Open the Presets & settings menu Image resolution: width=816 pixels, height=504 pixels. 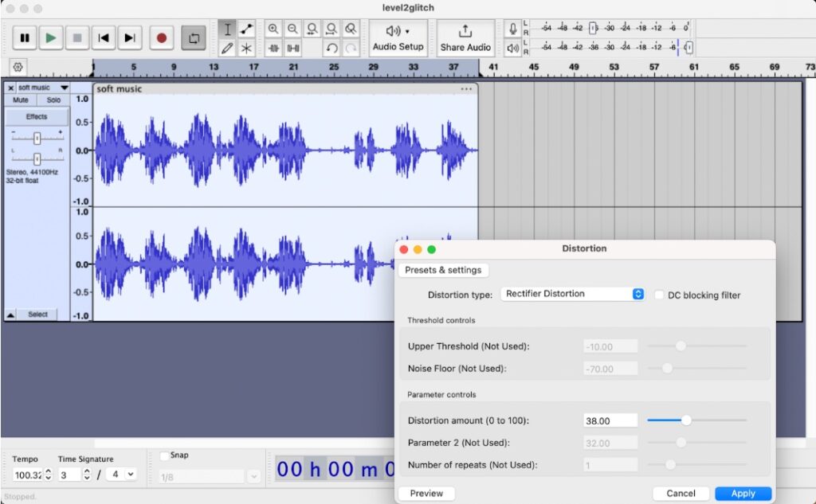443,270
